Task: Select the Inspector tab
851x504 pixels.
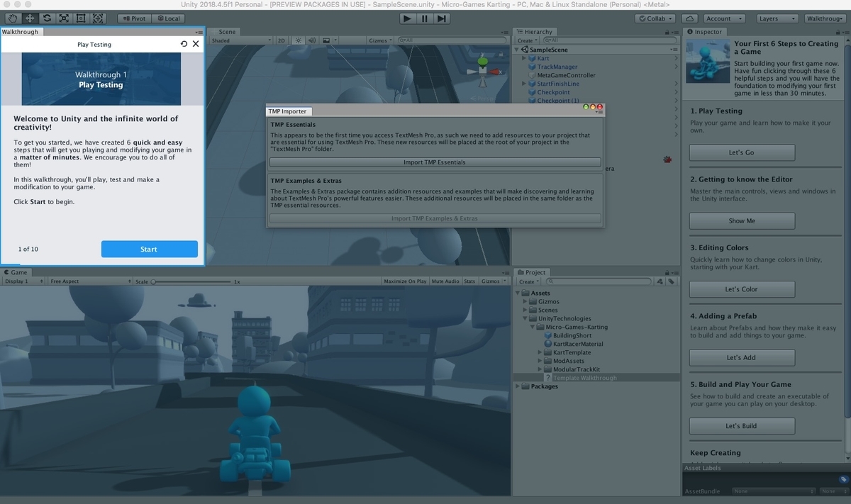Action: [x=705, y=32]
